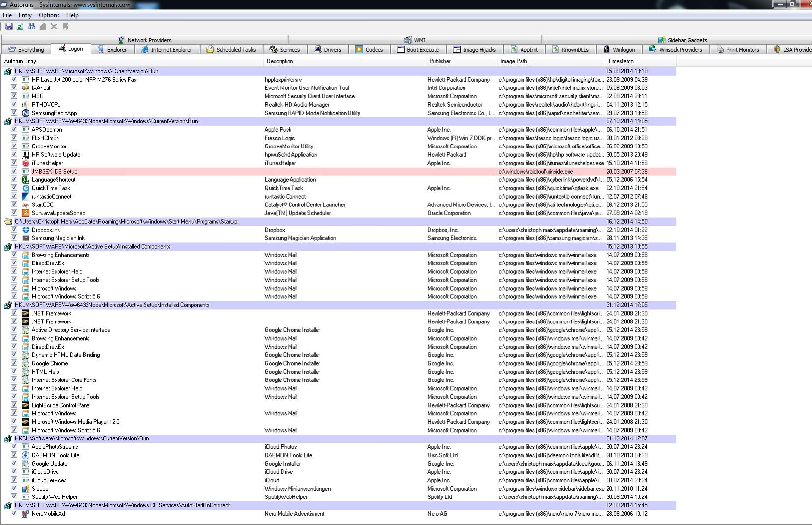Click the Delete (X) toolbar icon
The height and width of the screenshot is (525, 812).
[x=54, y=27]
